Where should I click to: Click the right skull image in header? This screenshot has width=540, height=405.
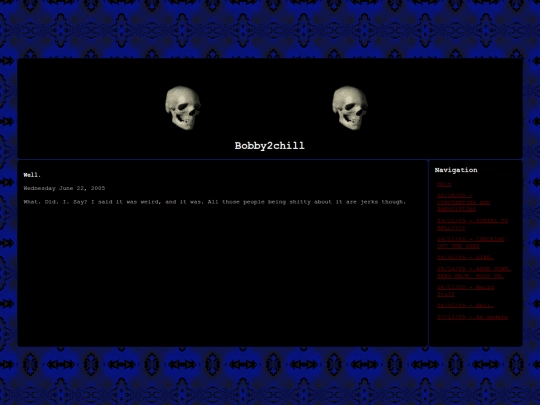click(x=350, y=108)
